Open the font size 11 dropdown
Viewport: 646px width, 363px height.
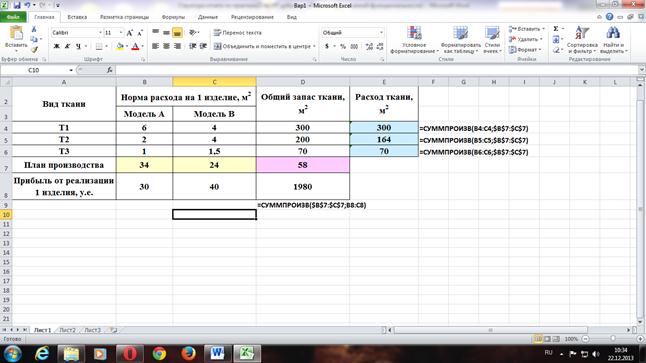coord(121,33)
